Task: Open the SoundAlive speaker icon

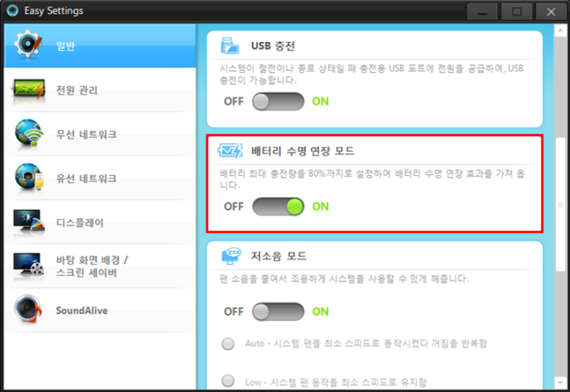Action: tap(28, 309)
